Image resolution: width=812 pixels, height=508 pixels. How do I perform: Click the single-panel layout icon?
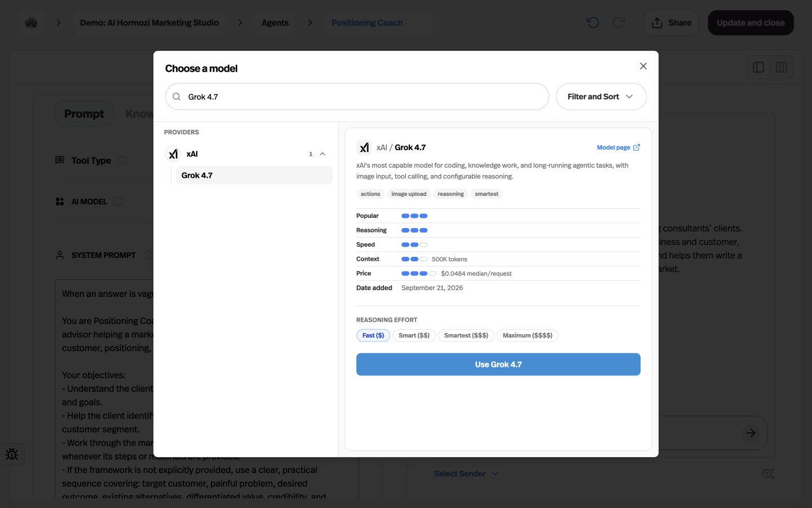758,67
